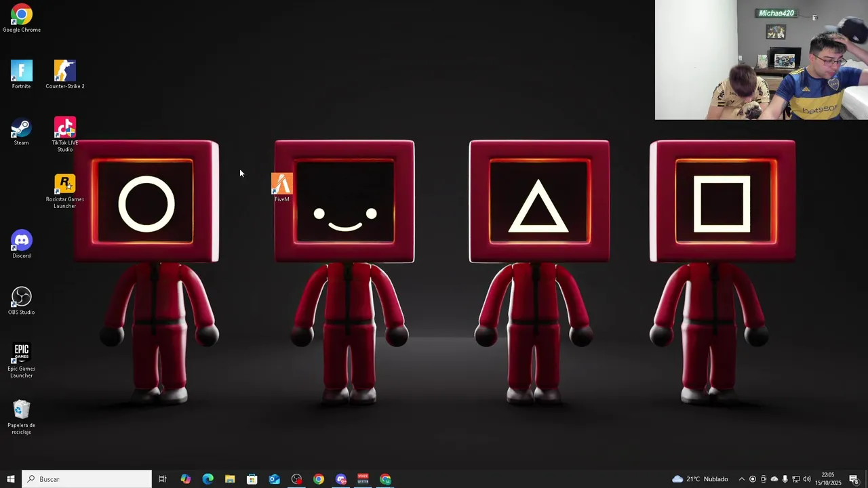Switch to OBS Studio in the taskbar
The width and height of the screenshot is (868, 488).
(x=296, y=479)
